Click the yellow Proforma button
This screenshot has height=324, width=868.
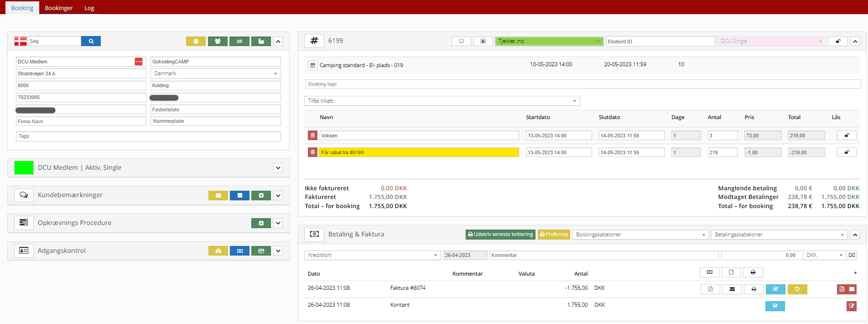click(x=554, y=235)
